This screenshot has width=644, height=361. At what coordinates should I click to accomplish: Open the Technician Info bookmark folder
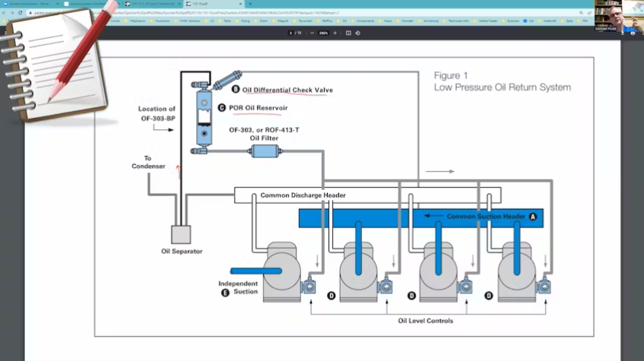pos(456,21)
